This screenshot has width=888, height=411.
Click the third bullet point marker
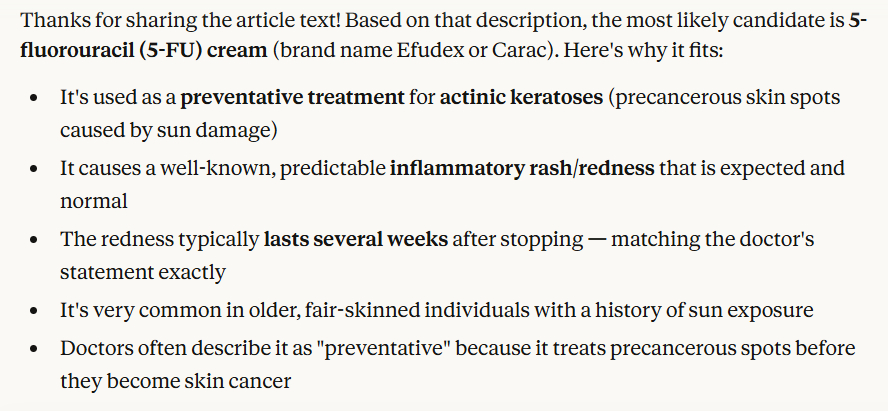point(36,240)
